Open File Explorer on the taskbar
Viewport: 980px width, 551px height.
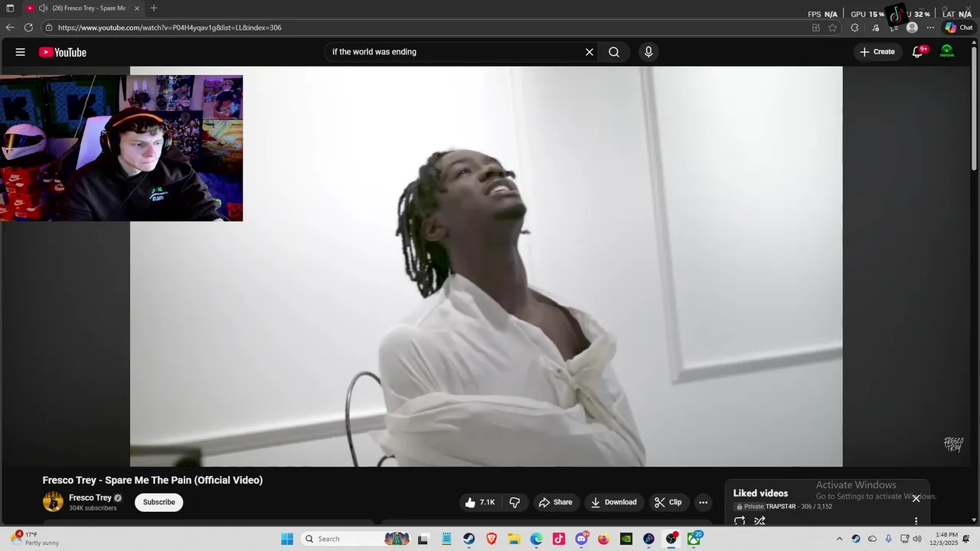(x=514, y=539)
